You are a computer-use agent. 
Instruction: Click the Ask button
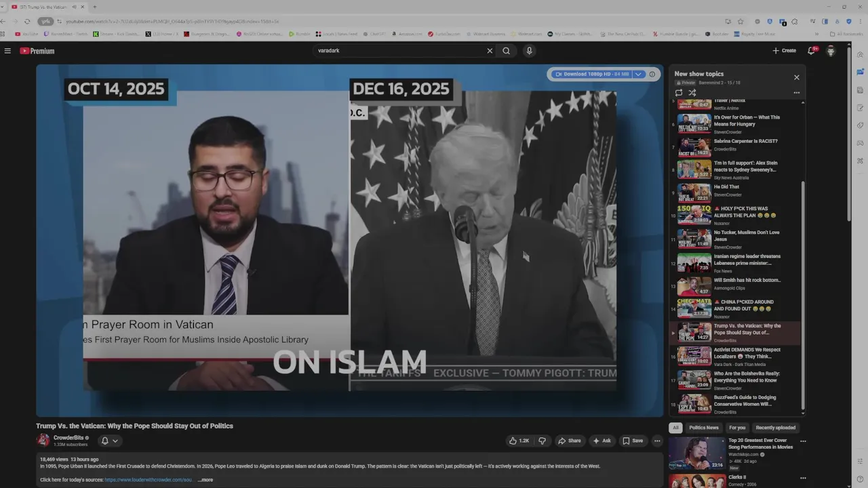(602, 441)
